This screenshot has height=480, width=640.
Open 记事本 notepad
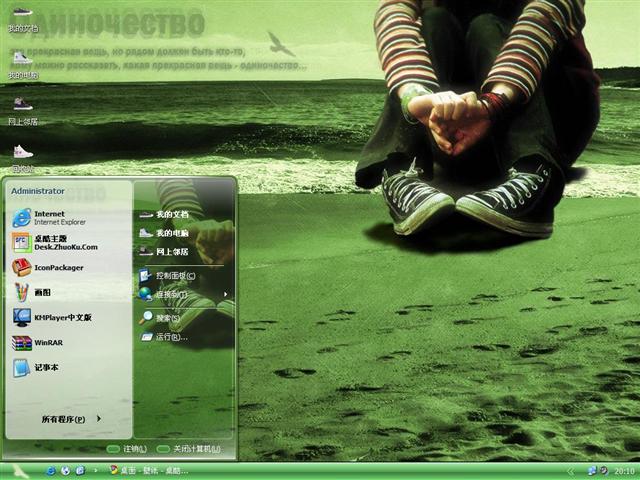click(x=36, y=368)
